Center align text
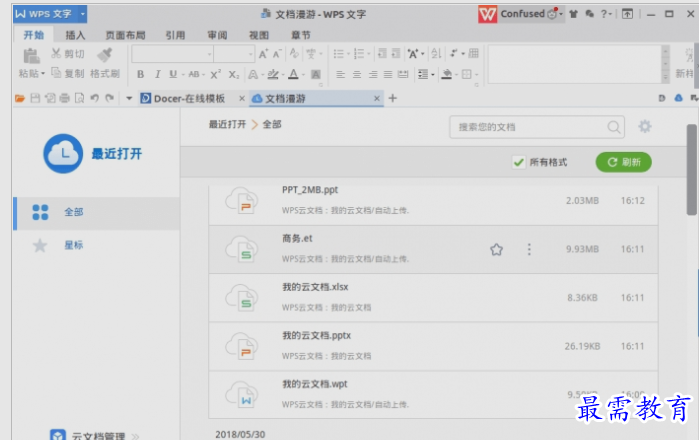699x440 pixels. click(357, 74)
